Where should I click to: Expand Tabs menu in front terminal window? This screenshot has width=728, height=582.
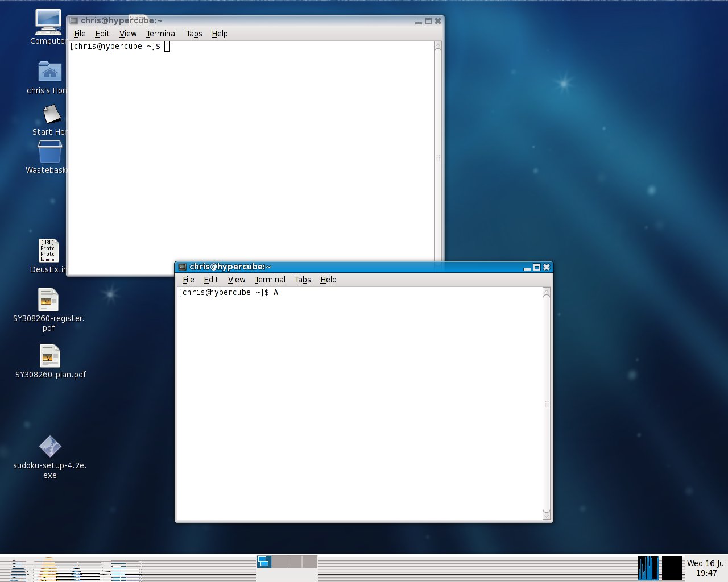click(303, 280)
